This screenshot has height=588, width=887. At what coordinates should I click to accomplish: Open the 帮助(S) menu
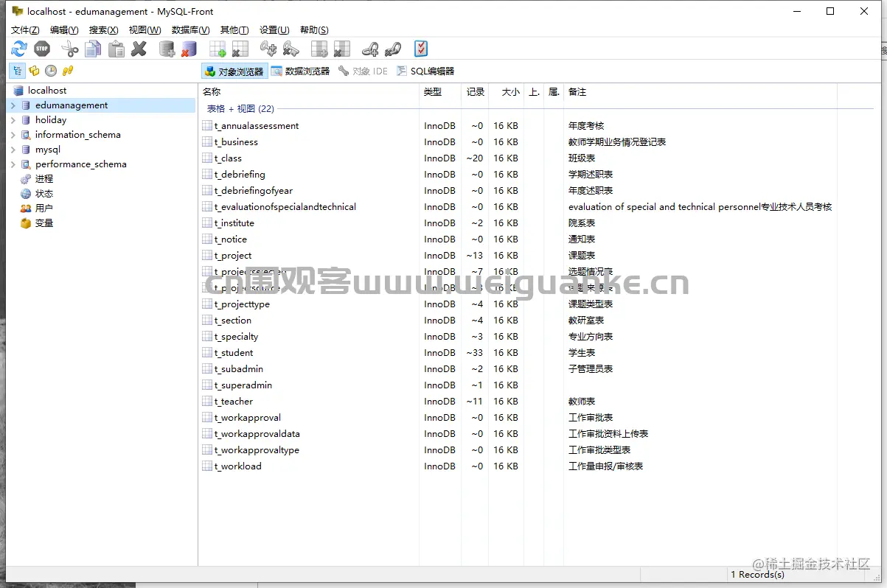point(314,30)
